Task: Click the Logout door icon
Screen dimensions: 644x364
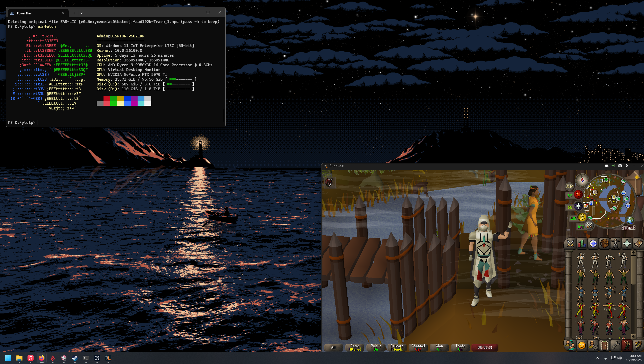Action: [x=604, y=346]
